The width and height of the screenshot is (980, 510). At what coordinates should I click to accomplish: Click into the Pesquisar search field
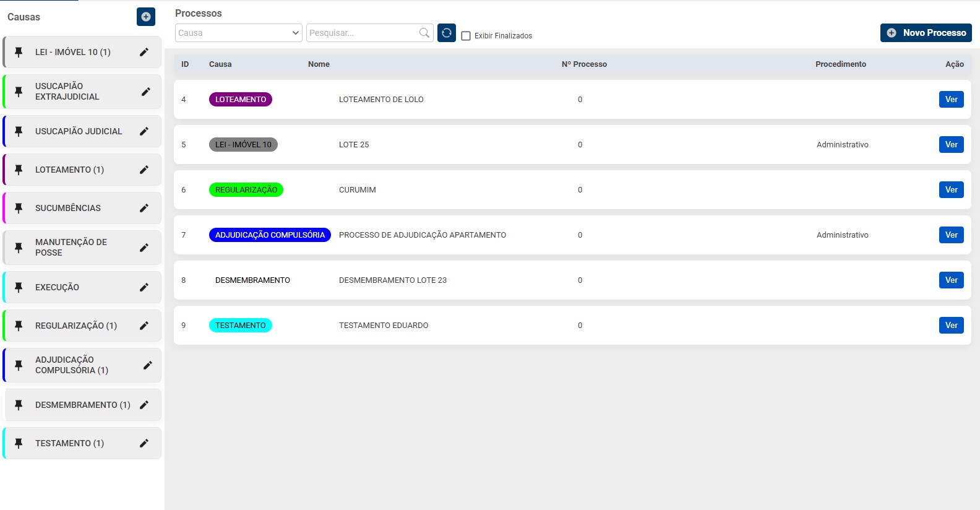pyautogui.click(x=362, y=33)
